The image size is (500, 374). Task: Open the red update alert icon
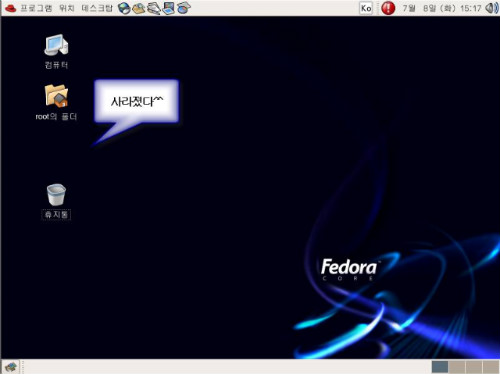pyautogui.click(x=388, y=8)
